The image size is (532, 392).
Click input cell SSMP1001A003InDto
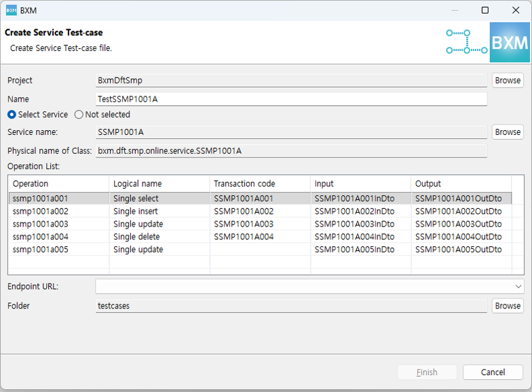[361, 224]
